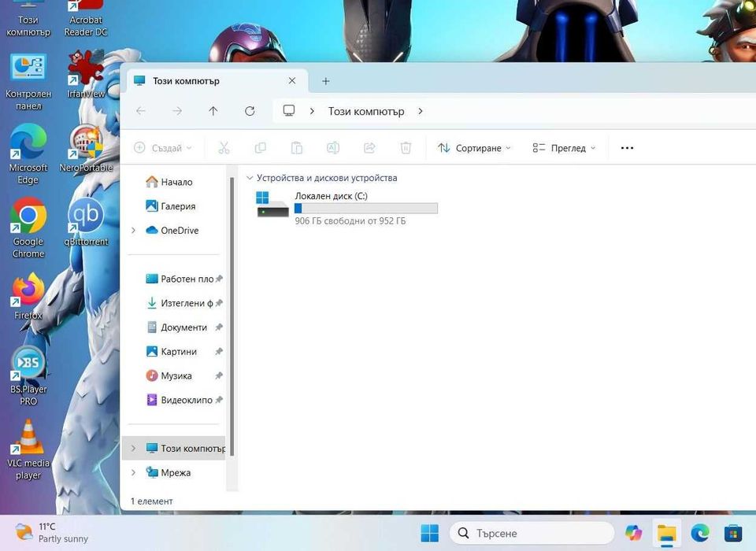756x551 pixels.
Task: Select the NeroPortable desktop shortcut
Action: pyautogui.click(x=86, y=149)
